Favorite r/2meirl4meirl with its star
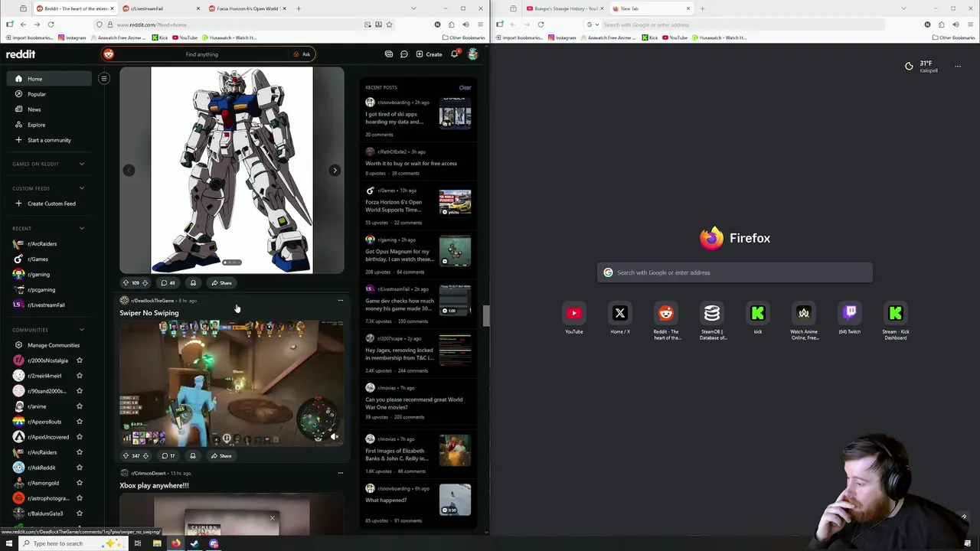 click(80, 376)
